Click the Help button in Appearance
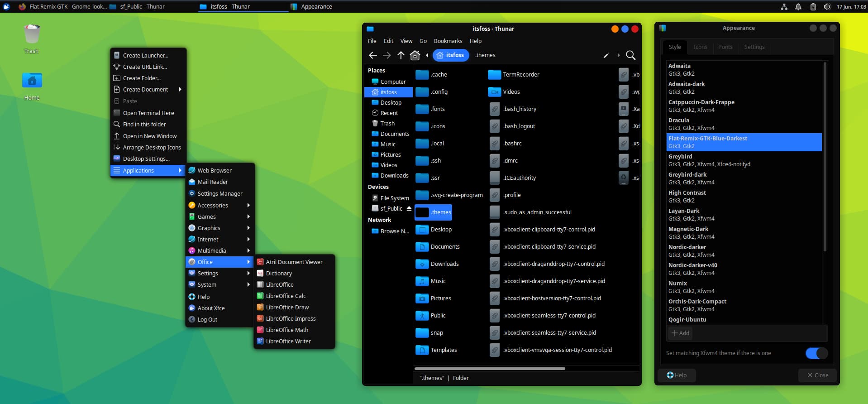Image resolution: width=868 pixels, height=404 pixels. (x=677, y=375)
